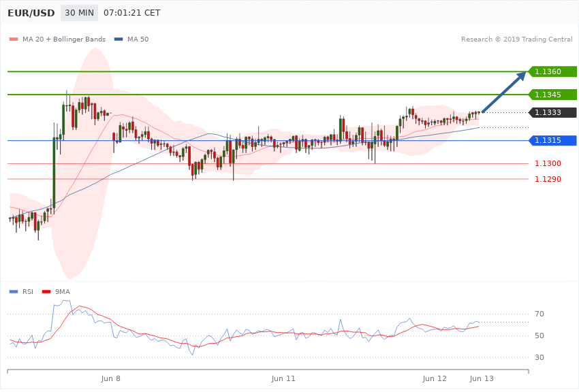Image resolution: width=579 pixels, height=392 pixels.
Task: Click the Jun 11 date axis label
Action: point(283,378)
